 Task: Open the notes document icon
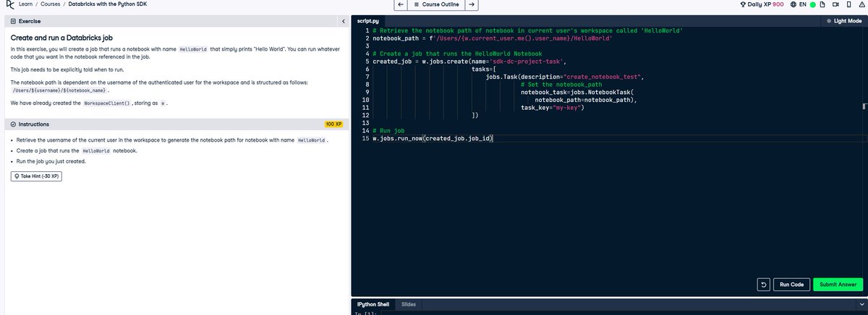coord(824,5)
